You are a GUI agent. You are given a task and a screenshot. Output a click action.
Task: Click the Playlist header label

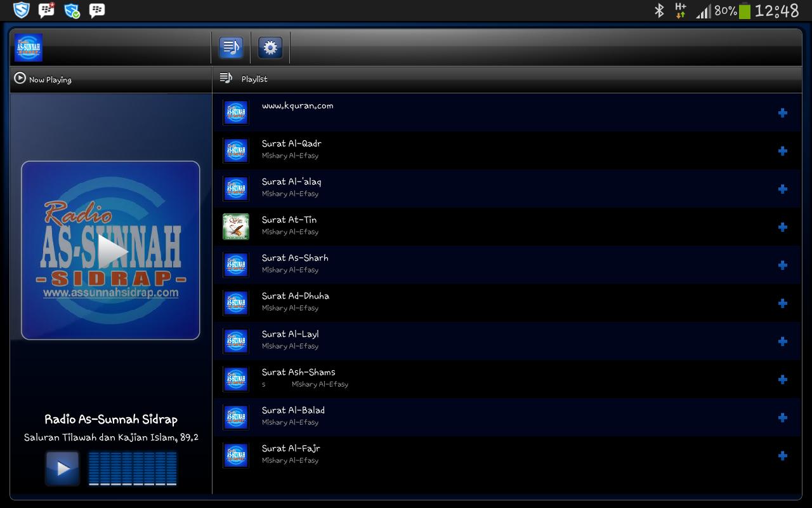[x=254, y=79]
